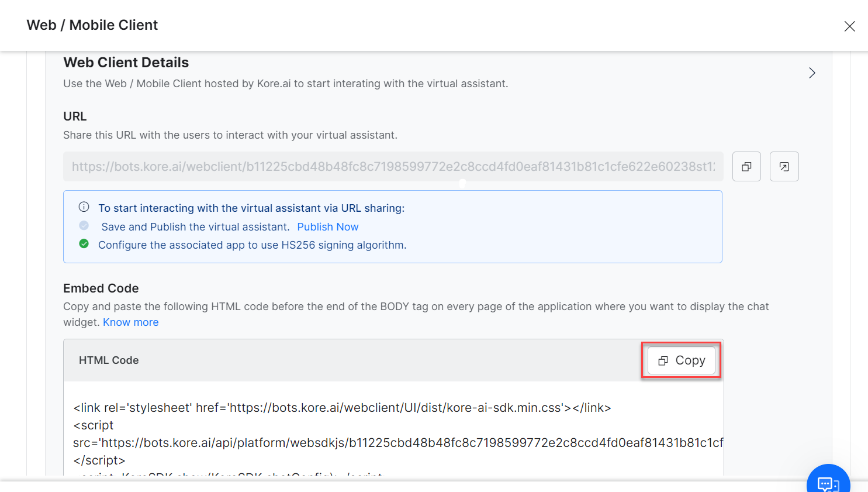Click the script src line in the code

[x=397, y=443]
